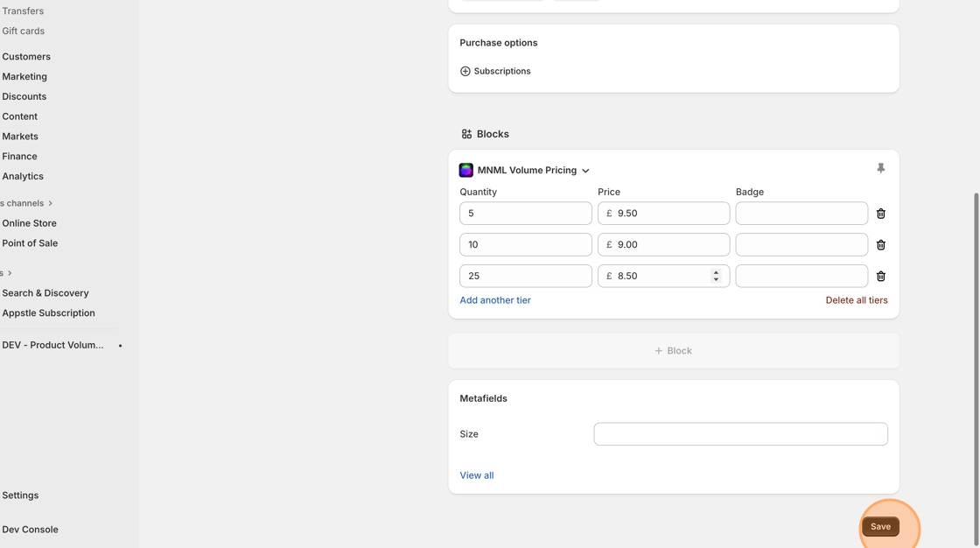Click the plus icon beside Subscriptions

[465, 71]
